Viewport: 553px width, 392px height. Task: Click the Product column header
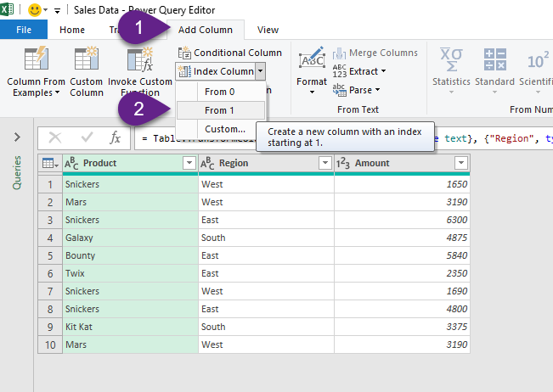click(x=131, y=163)
